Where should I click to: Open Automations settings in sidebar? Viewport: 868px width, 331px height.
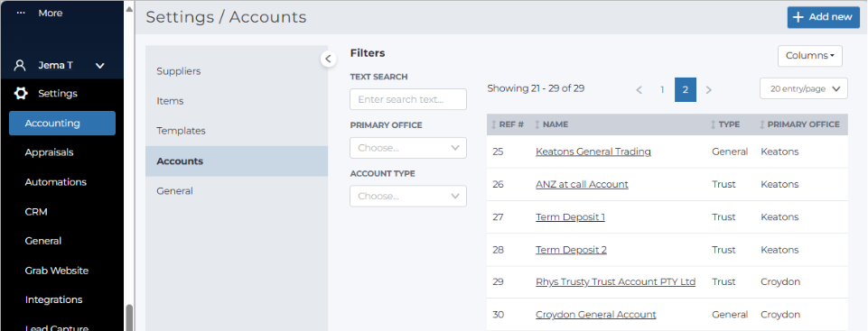pos(55,182)
